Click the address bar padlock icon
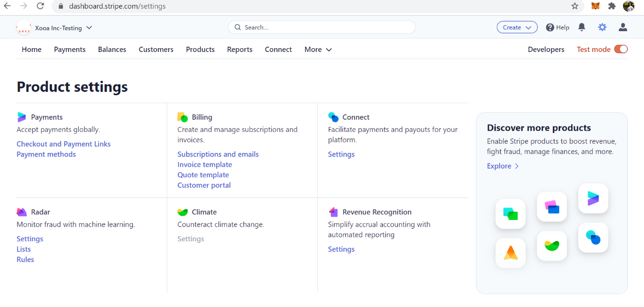The height and width of the screenshot is (307, 644). tap(61, 7)
